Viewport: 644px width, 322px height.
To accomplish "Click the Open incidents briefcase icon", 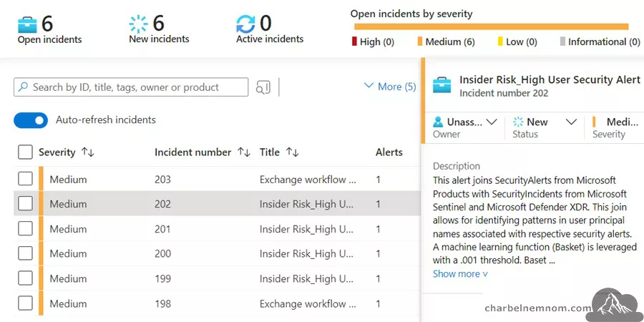I will click(27, 24).
